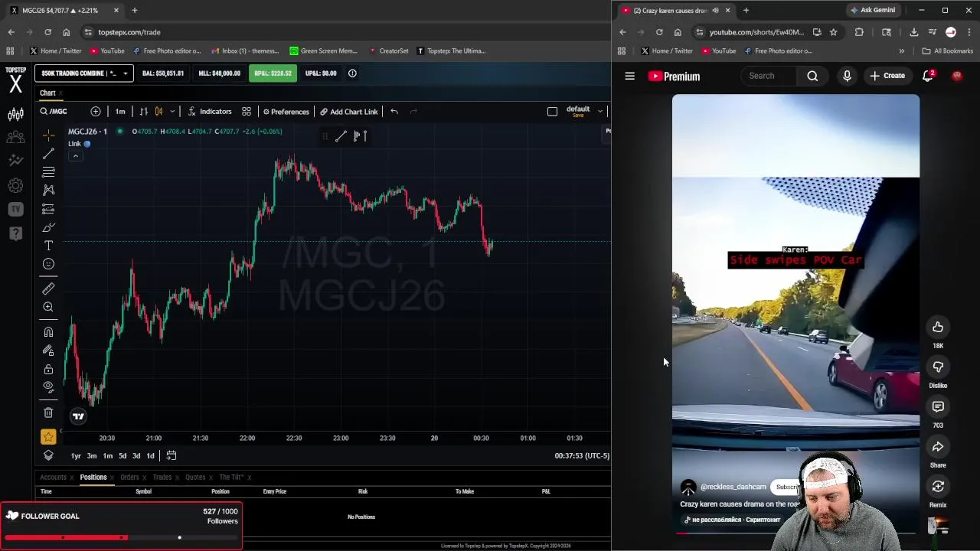The height and width of the screenshot is (551, 980).
Task: Switch to the Trades tab
Action: (x=162, y=477)
